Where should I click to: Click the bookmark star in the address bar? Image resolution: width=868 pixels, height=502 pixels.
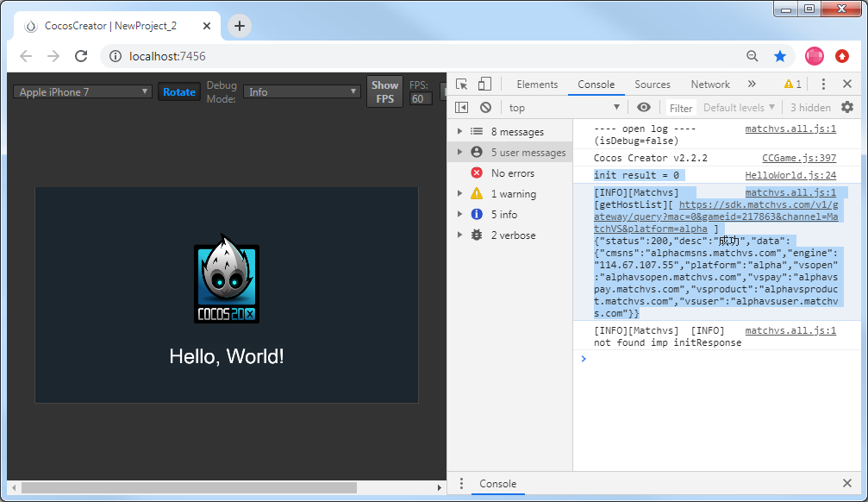(x=780, y=56)
